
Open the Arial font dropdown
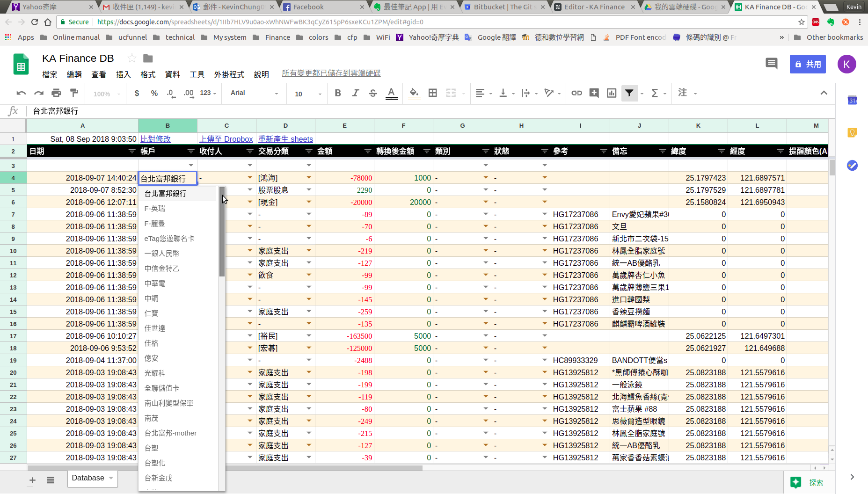point(254,93)
